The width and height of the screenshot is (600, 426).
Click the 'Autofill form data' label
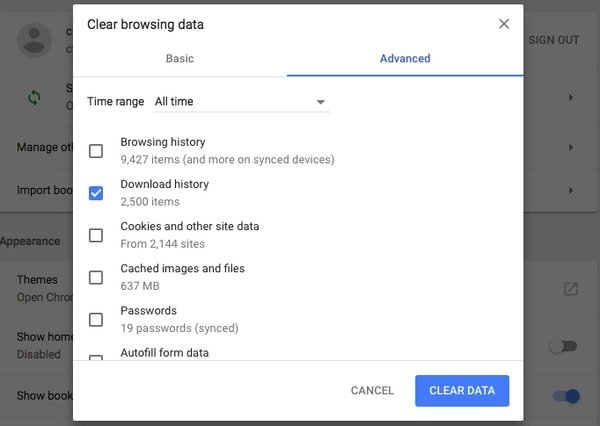point(165,353)
